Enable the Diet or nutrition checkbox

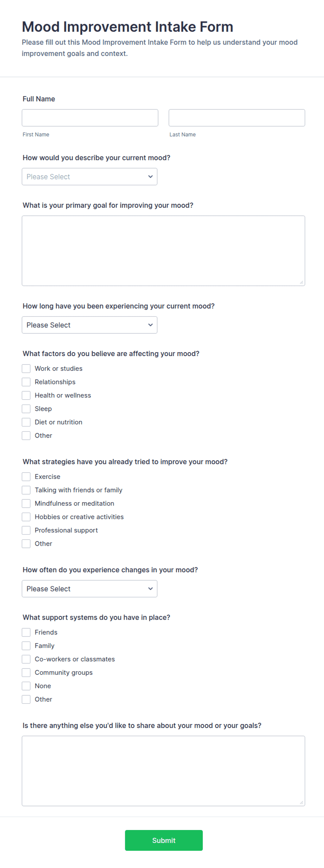point(26,422)
